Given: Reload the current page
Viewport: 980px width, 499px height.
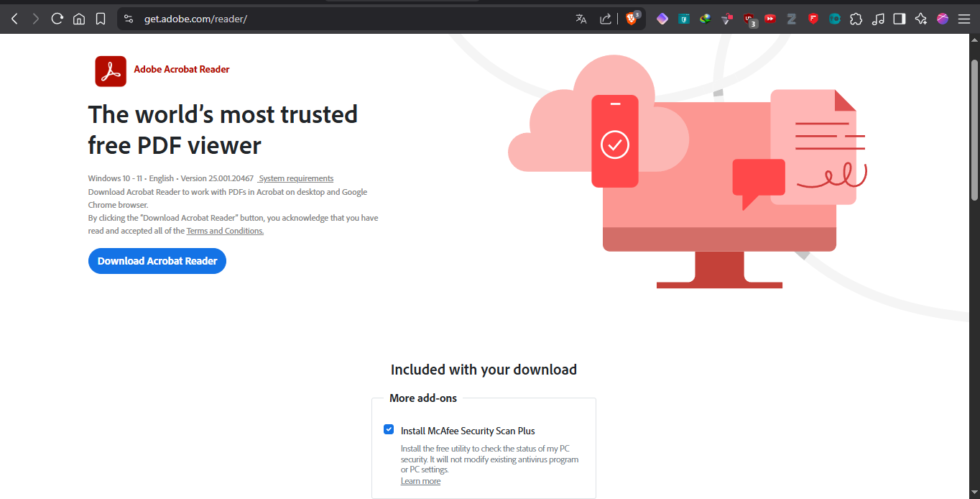Looking at the screenshot, I should 57,19.
